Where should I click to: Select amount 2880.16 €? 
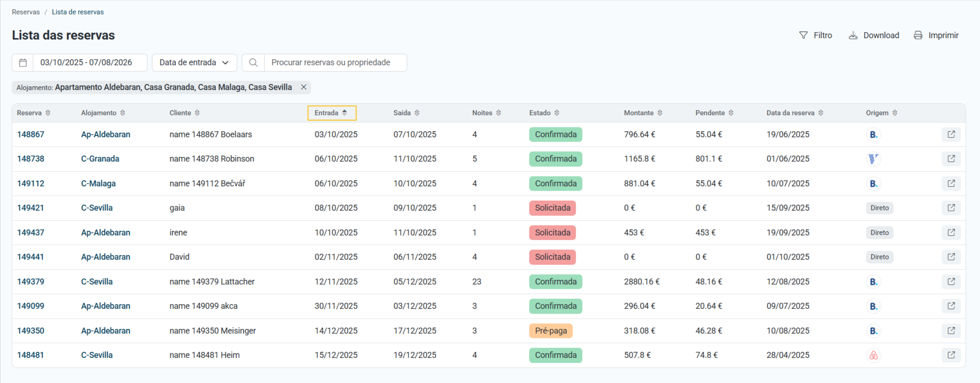pyautogui.click(x=642, y=282)
